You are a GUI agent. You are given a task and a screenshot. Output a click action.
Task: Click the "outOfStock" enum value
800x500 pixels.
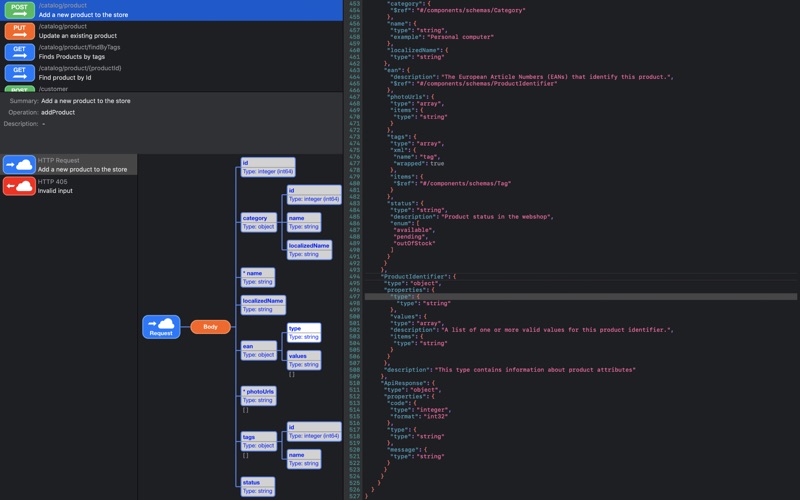tap(414, 243)
